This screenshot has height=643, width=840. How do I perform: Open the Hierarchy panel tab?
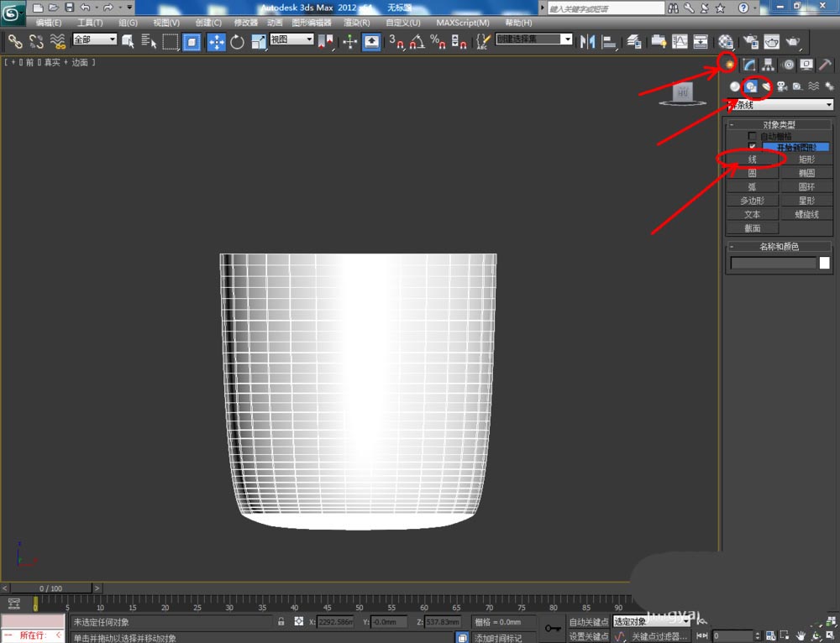click(x=768, y=65)
